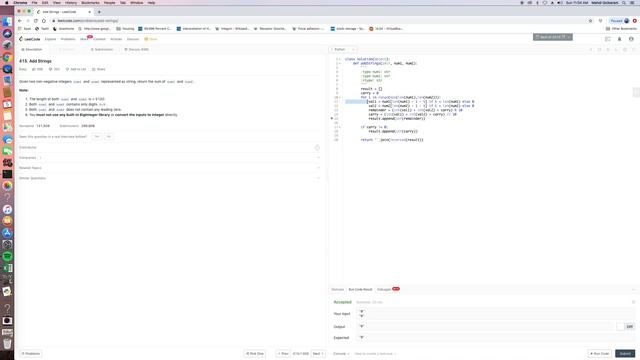Click the Submit button

tap(625, 353)
